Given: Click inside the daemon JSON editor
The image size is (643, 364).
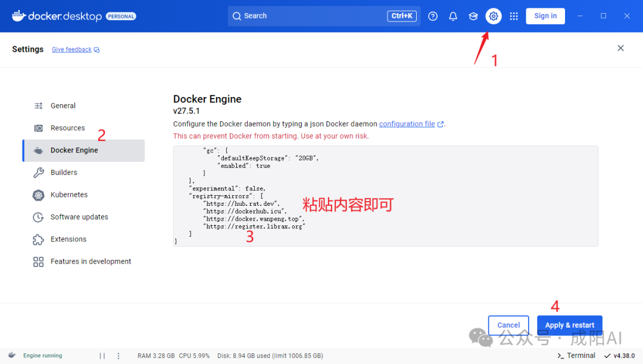Looking at the screenshot, I should [x=385, y=196].
